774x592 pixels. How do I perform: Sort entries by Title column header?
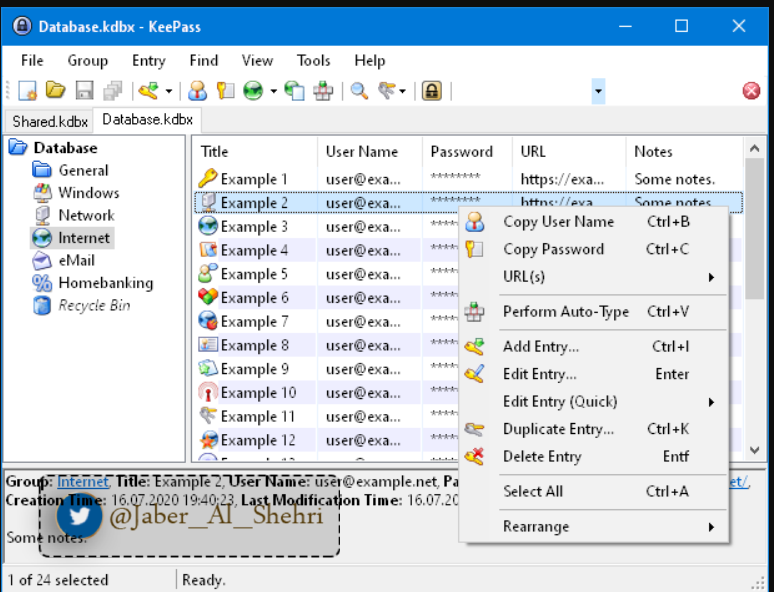click(x=255, y=152)
